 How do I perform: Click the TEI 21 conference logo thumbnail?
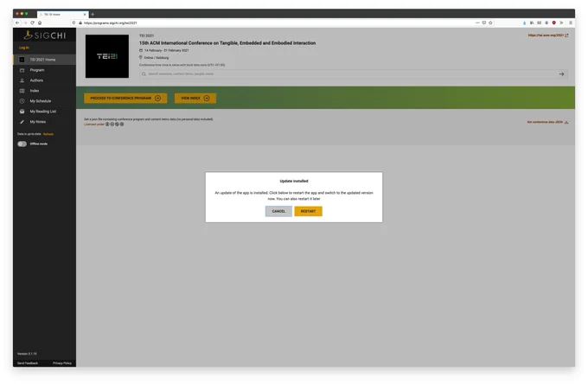tap(107, 56)
